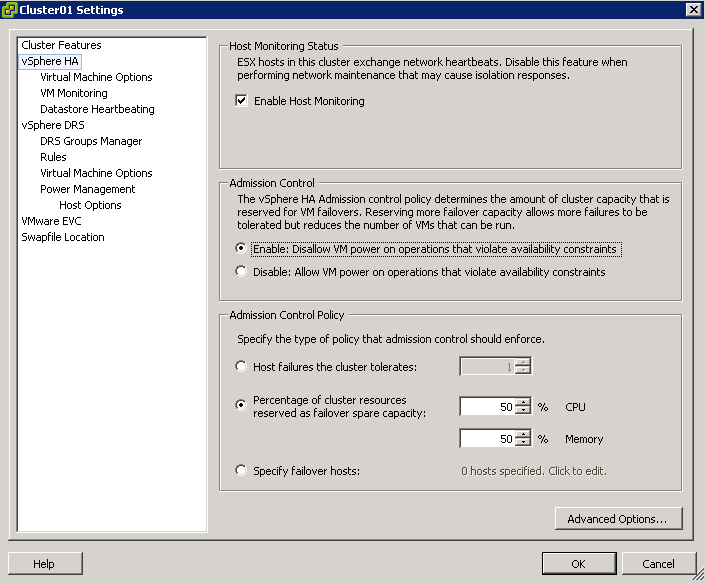Click the Cluster01 Settings title bar icon
The height and width of the screenshot is (583, 706).
click(10, 9)
